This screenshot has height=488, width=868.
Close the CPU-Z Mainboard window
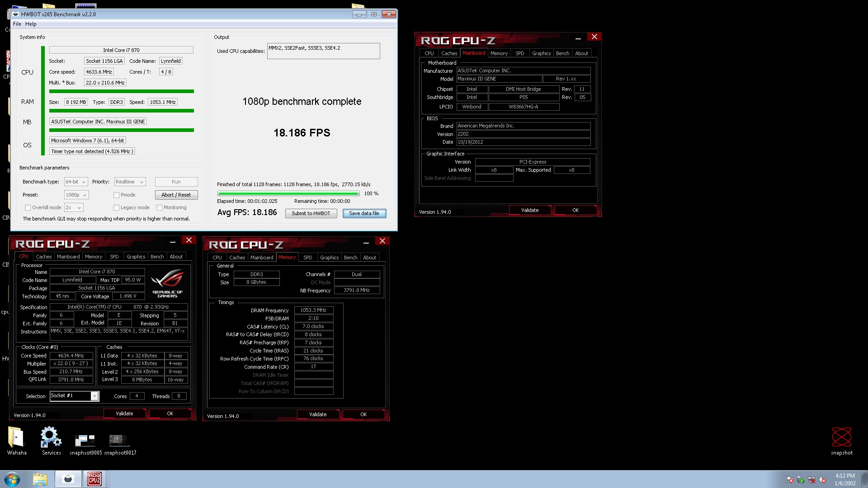coord(594,37)
